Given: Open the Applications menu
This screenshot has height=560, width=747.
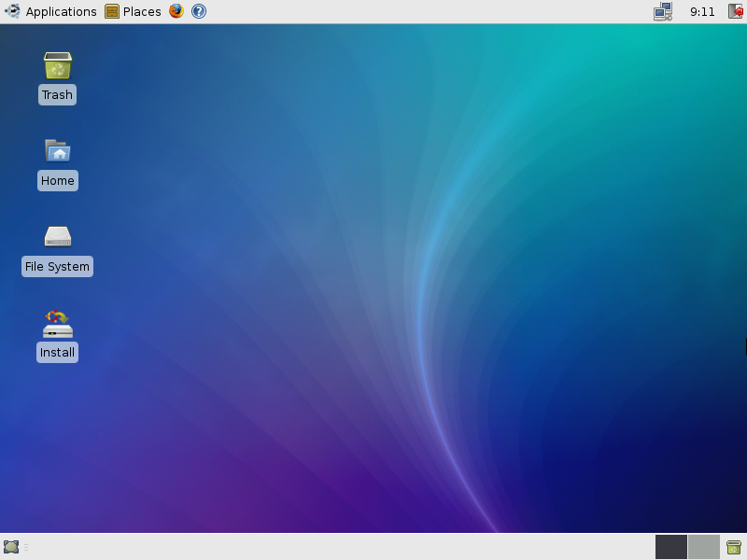Looking at the screenshot, I should 61,11.
